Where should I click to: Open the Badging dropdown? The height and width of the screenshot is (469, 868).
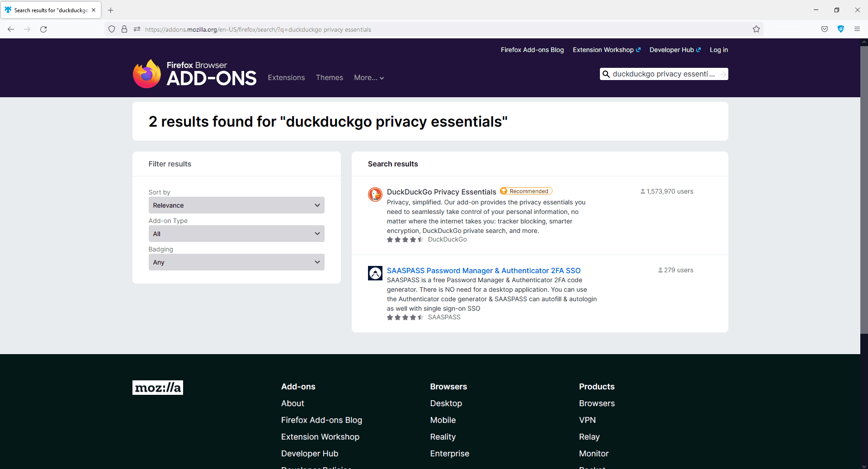click(236, 262)
